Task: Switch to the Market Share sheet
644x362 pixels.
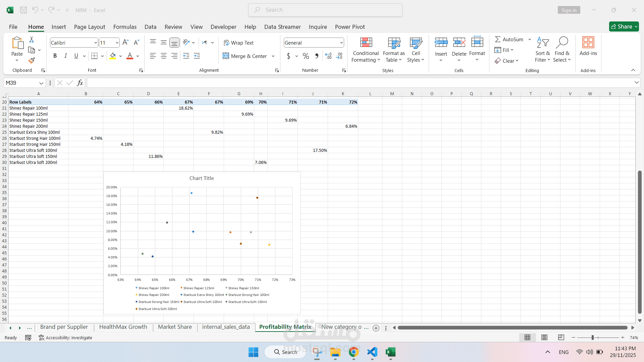Action: 175,327
